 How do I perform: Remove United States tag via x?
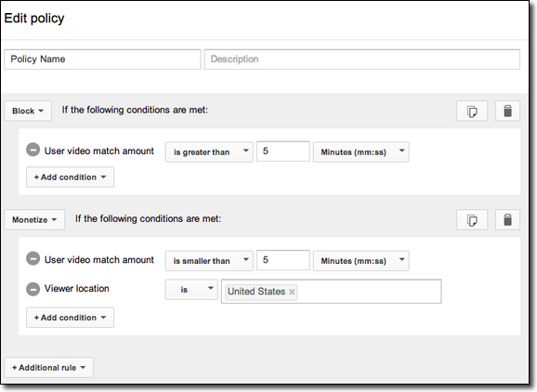(x=292, y=292)
